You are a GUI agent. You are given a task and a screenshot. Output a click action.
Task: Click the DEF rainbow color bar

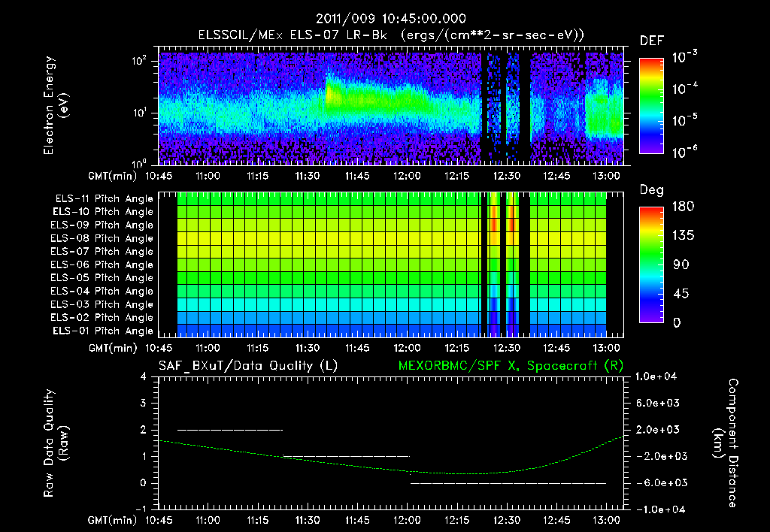click(651, 106)
